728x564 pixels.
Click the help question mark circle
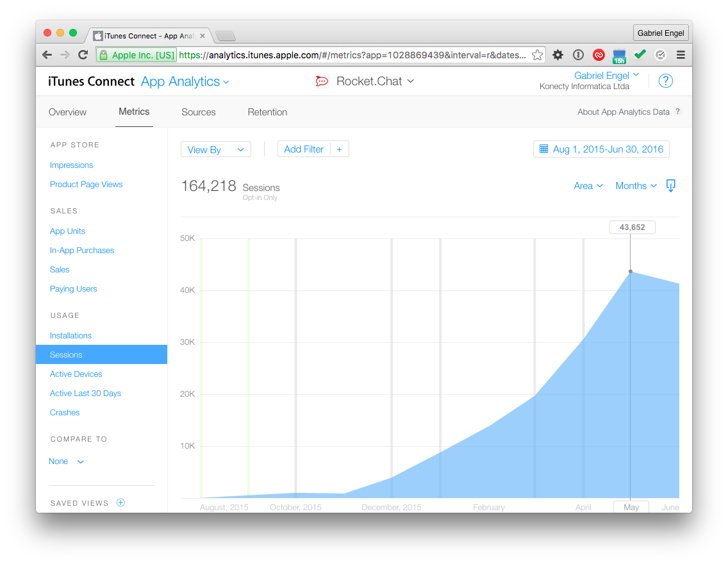coord(665,81)
